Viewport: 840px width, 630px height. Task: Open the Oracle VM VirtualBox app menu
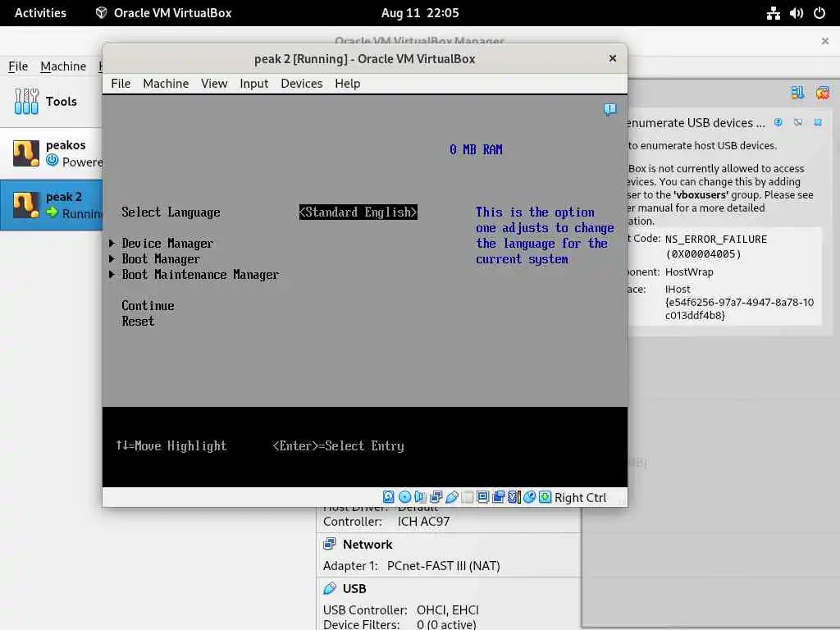pyautogui.click(x=163, y=13)
